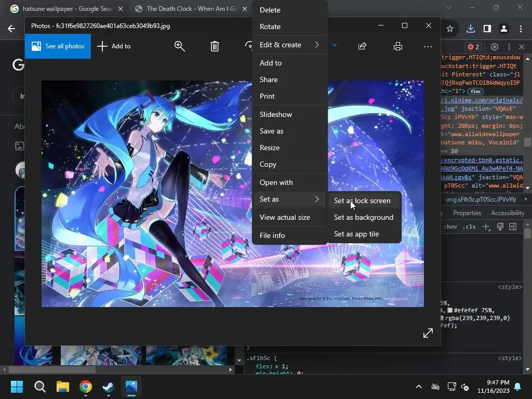Expand the chevron dropdown beside Edit in toolbar
This screenshot has width=532, height=399.
335,45
